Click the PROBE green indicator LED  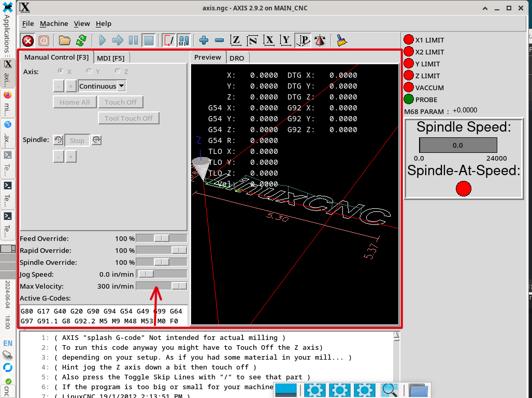pos(409,99)
